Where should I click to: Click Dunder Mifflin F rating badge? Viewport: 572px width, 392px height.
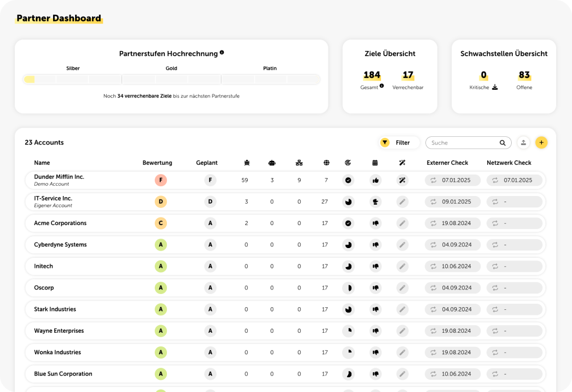coord(161,180)
